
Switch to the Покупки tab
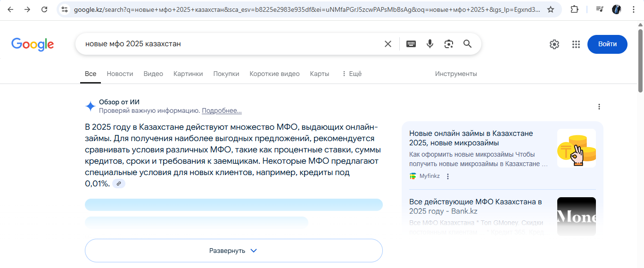click(226, 74)
